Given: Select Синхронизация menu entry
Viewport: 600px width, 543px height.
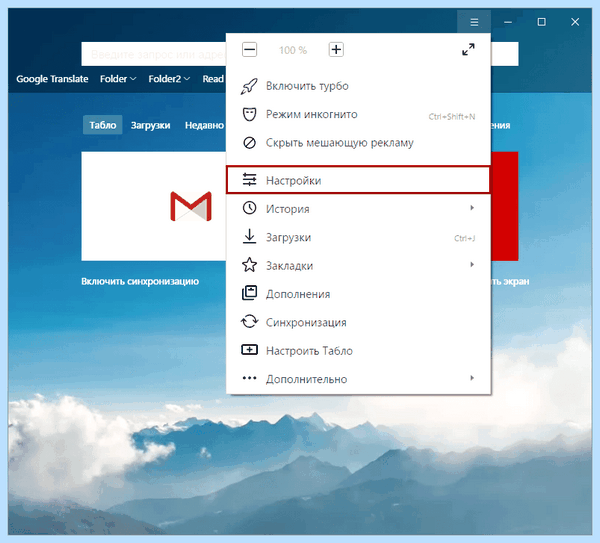Looking at the screenshot, I should [358, 323].
